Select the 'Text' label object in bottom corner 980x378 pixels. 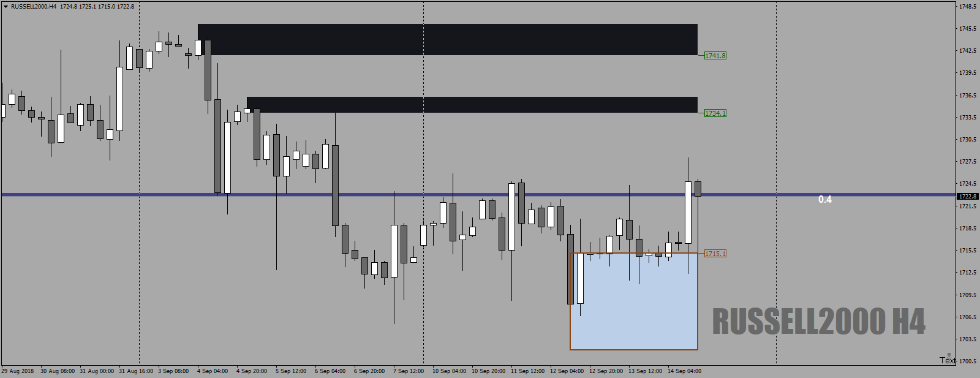coord(948,360)
